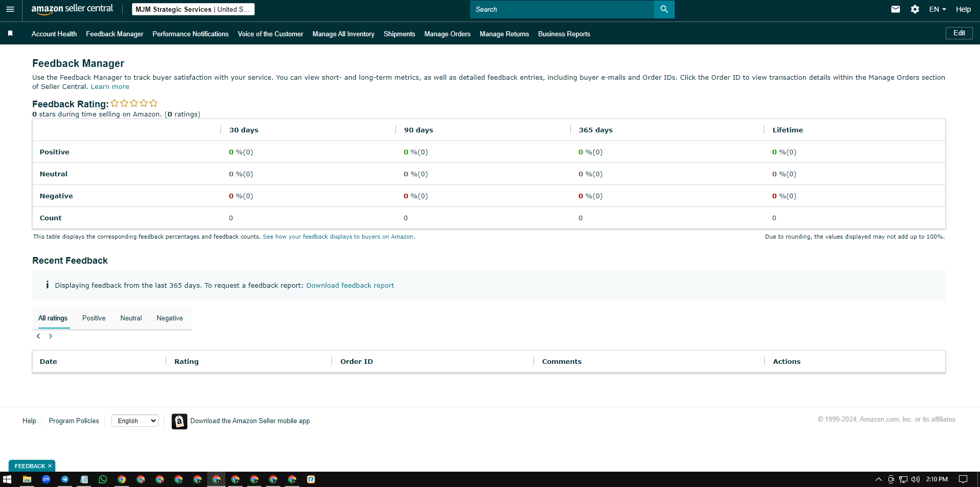Show hidden system tray icons chevron
The height and width of the screenshot is (487, 980).
point(879,479)
